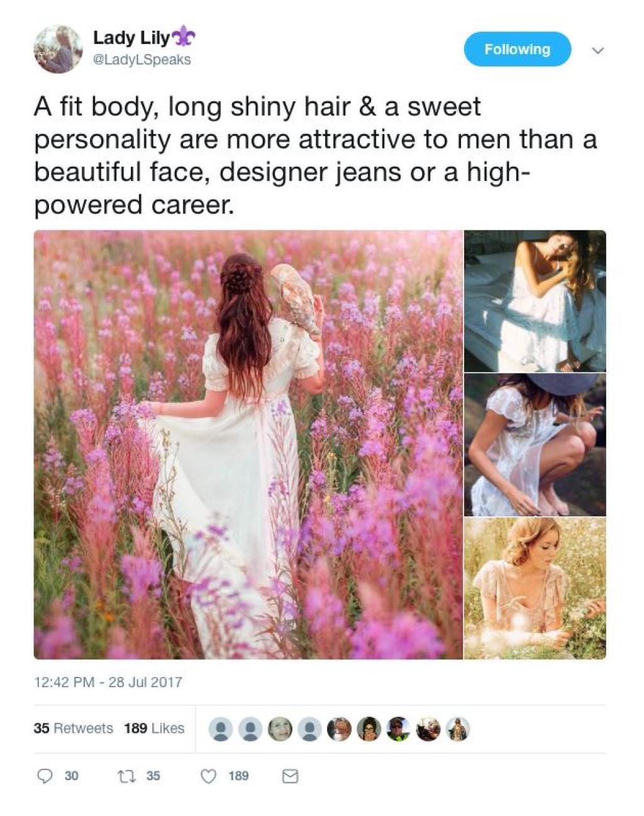Open the last liker avatar in row
Viewport: 644px width, 816px height.
point(457,729)
